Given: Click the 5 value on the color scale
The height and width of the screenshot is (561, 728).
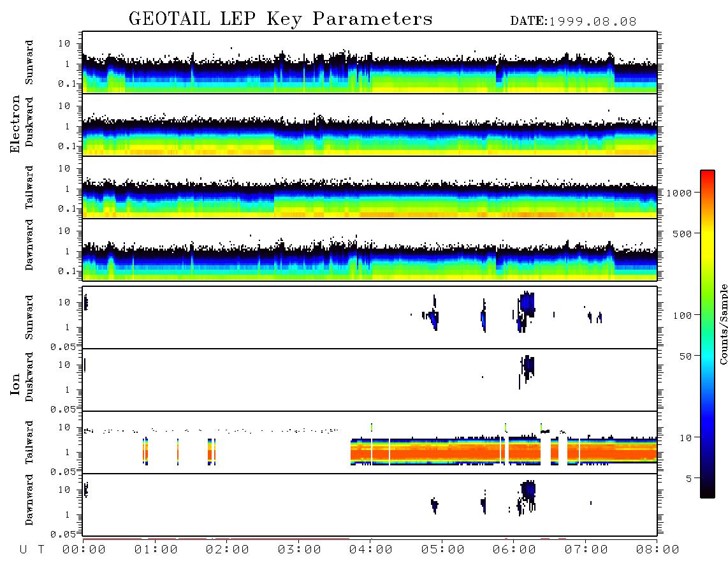Looking at the screenshot, I should click(x=689, y=478).
